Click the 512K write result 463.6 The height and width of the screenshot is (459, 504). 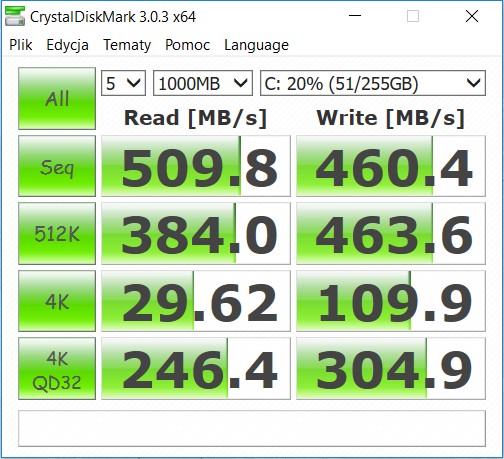tap(391, 233)
